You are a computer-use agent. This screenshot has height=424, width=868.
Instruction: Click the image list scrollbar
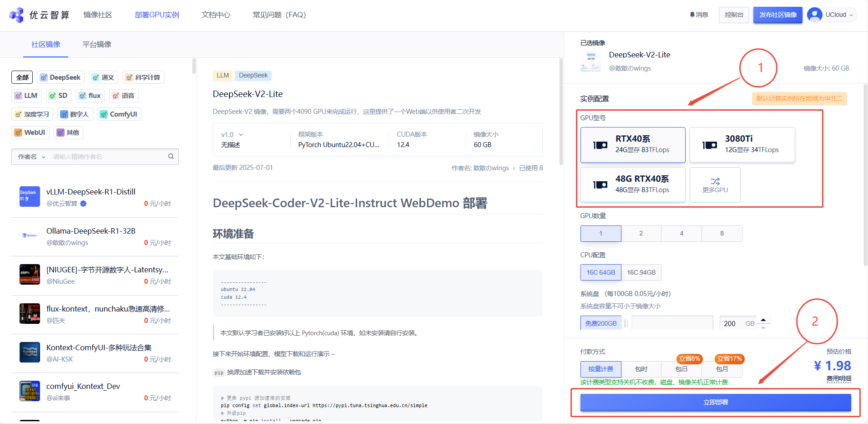pyautogui.click(x=194, y=66)
